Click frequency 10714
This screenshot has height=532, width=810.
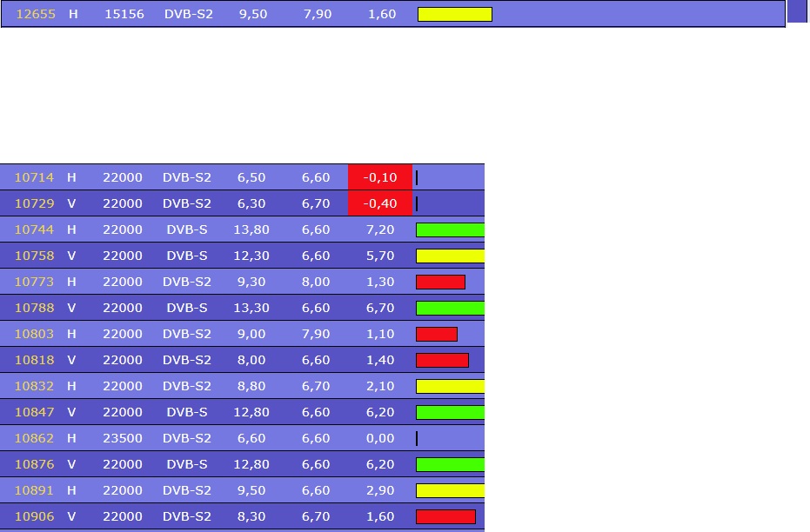[x=34, y=177]
